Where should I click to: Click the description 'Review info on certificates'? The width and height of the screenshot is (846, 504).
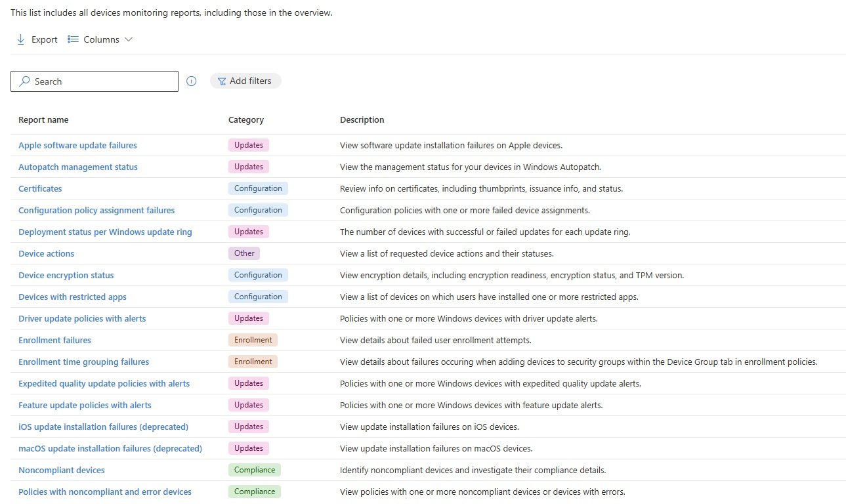[481, 188]
